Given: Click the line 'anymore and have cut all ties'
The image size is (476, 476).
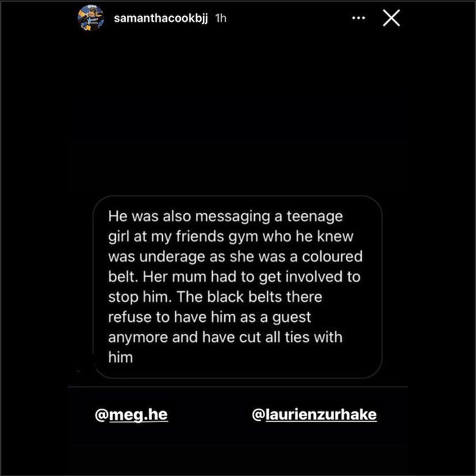Looking at the screenshot, I should [x=225, y=337].
